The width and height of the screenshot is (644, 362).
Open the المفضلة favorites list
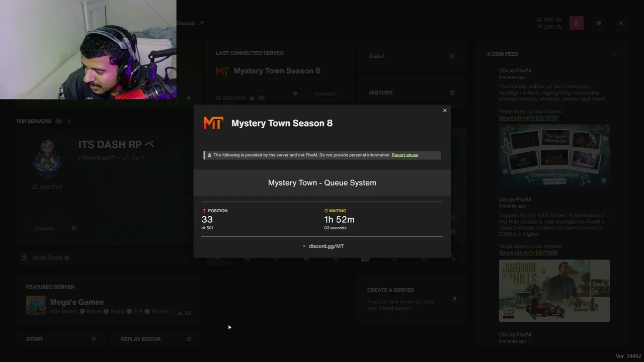click(x=377, y=56)
